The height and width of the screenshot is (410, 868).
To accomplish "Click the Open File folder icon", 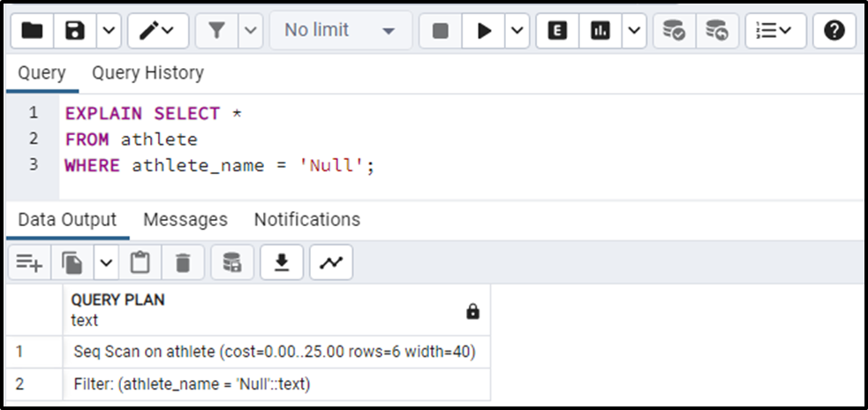I will click(x=33, y=31).
